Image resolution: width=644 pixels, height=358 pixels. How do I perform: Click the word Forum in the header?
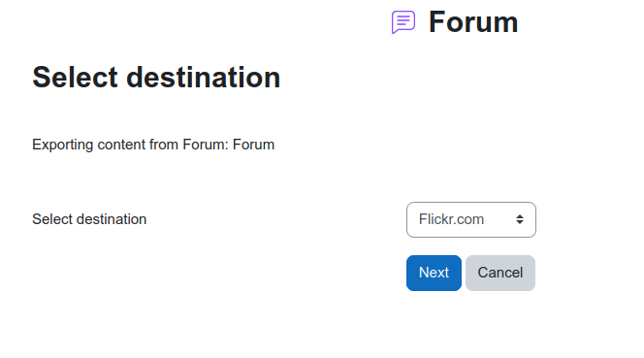[x=473, y=22]
